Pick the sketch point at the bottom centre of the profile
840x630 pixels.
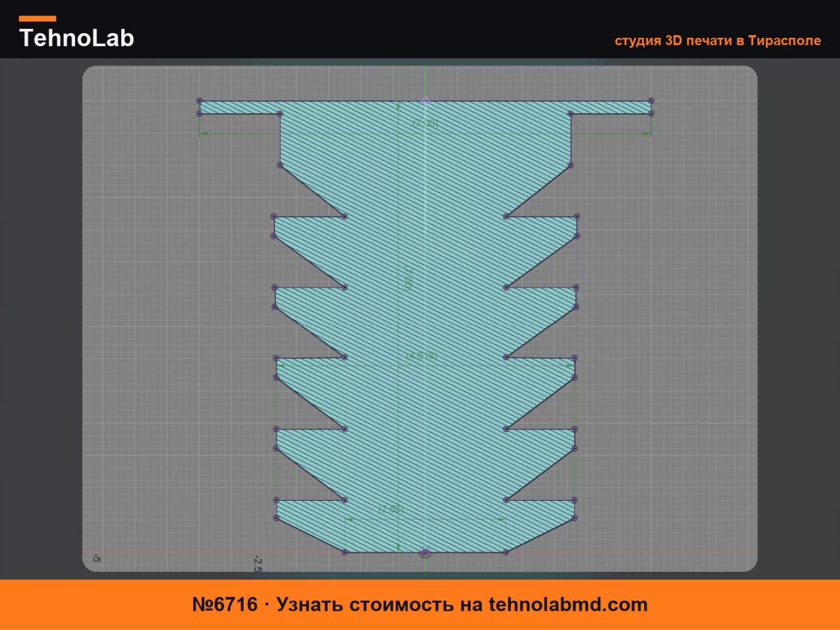tap(425, 553)
